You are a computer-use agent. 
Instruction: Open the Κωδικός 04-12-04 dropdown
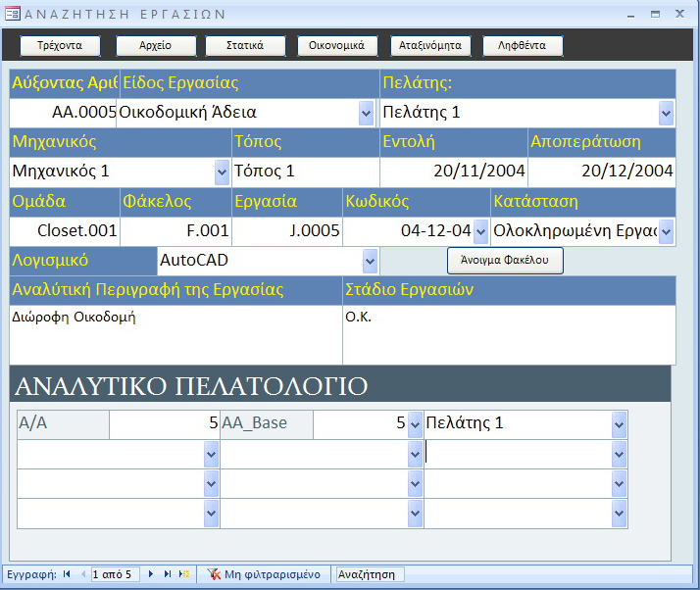480,231
